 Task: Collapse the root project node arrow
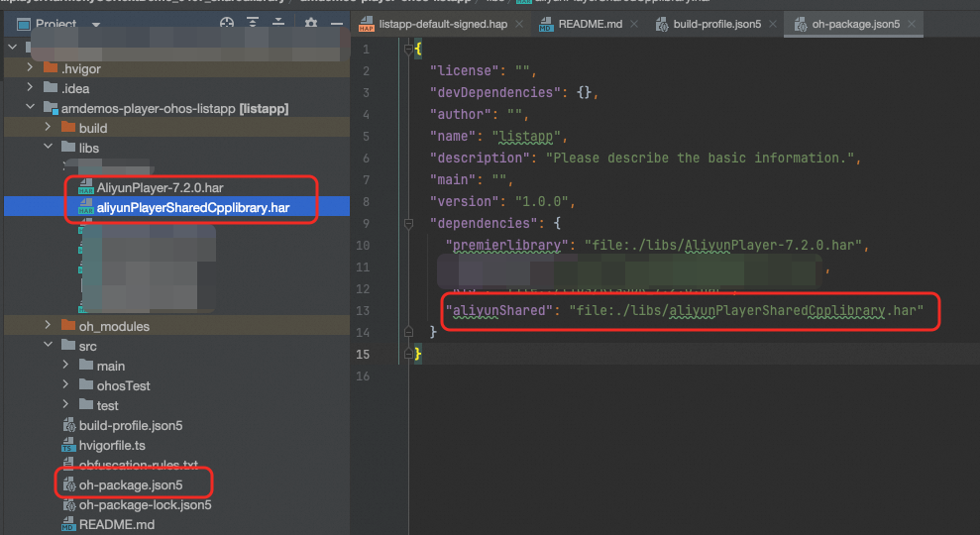point(13,47)
